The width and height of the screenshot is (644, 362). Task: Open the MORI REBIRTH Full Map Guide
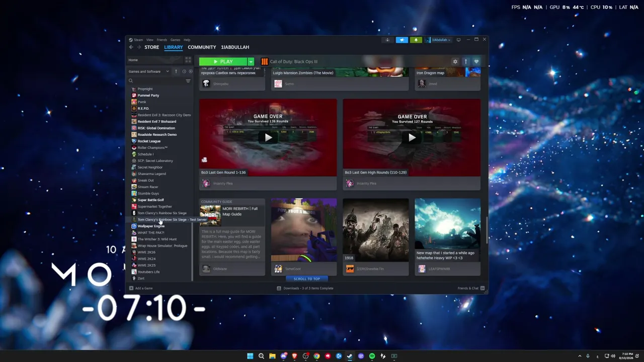(232, 237)
